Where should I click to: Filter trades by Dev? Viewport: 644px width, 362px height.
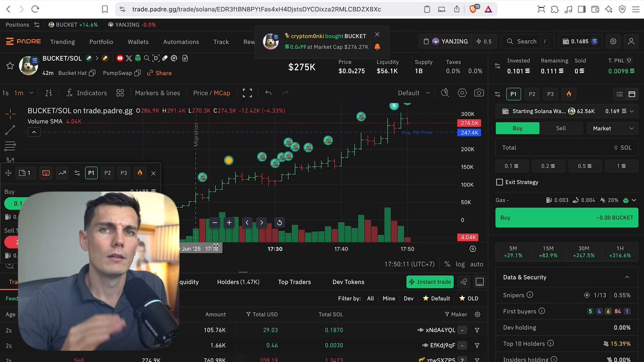(x=408, y=298)
